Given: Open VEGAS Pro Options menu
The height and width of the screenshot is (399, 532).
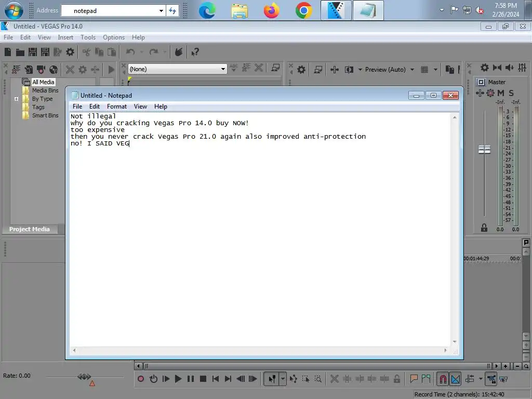Looking at the screenshot, I should coord(114,37).
